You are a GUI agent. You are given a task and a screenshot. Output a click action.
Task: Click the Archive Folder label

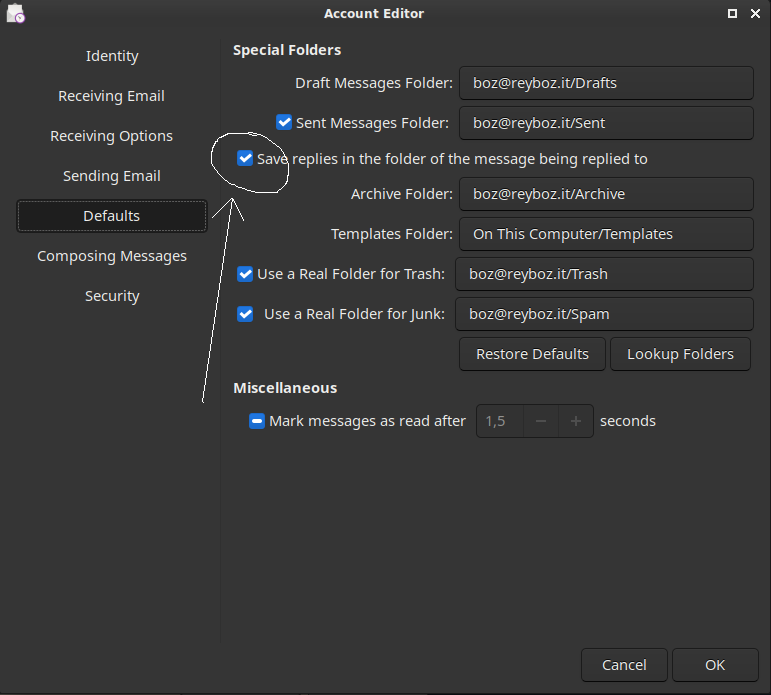pos(402,194)
